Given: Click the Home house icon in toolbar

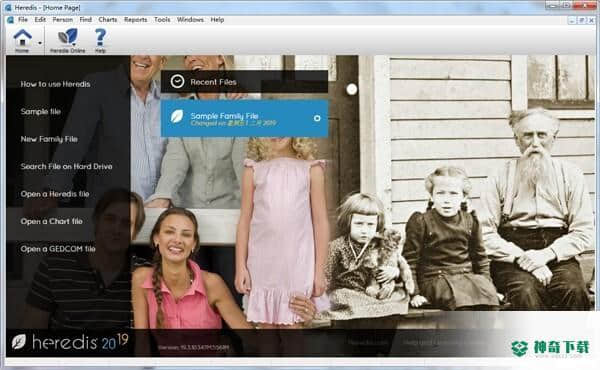Looking at the screenshot, I should 23,38.
